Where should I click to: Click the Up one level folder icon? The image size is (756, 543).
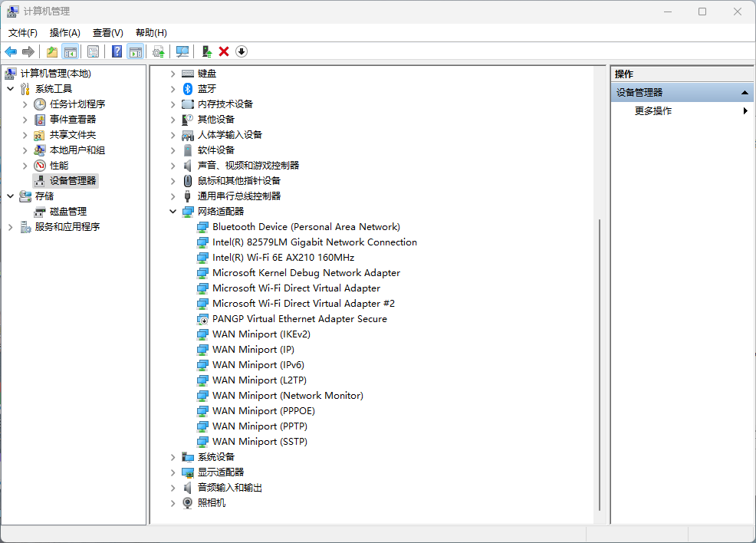[x=51, y=51]
